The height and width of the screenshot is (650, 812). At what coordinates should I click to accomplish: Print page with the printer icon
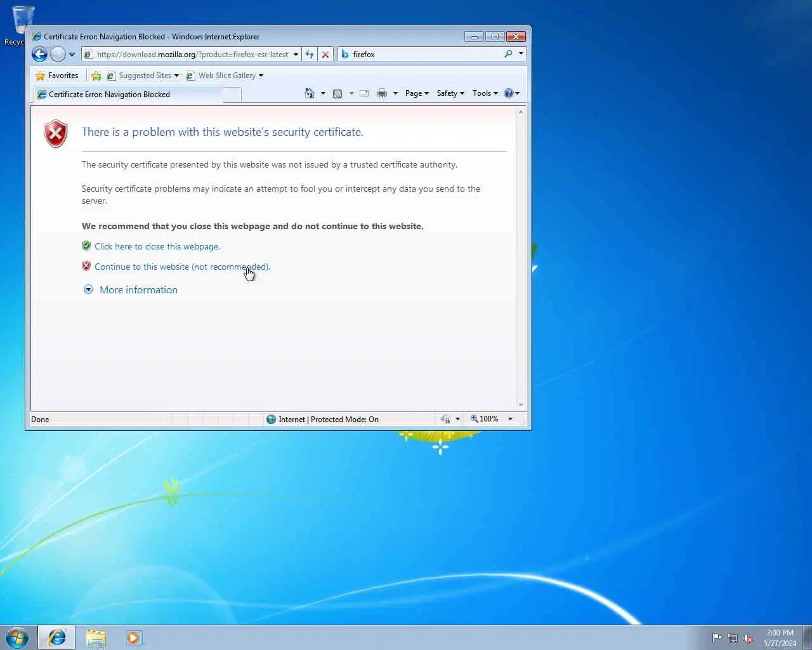click(x=381, y=93)
